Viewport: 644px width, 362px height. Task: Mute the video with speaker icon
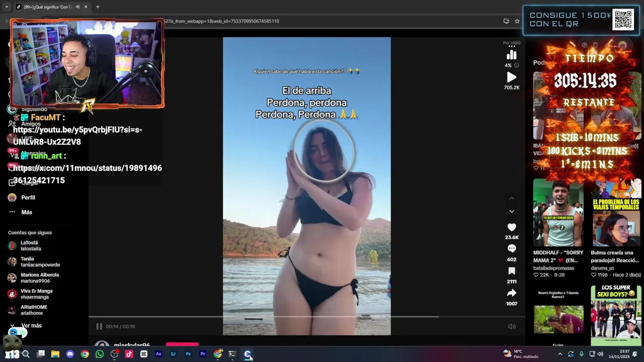(x=512, y=326)
